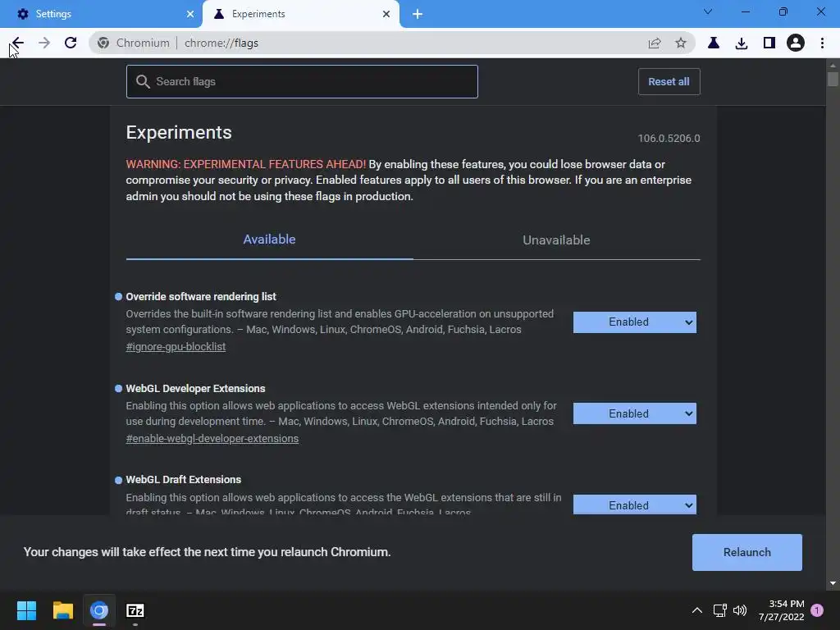Open the #ignore-gpu-blocklist link

pos(176,347)
